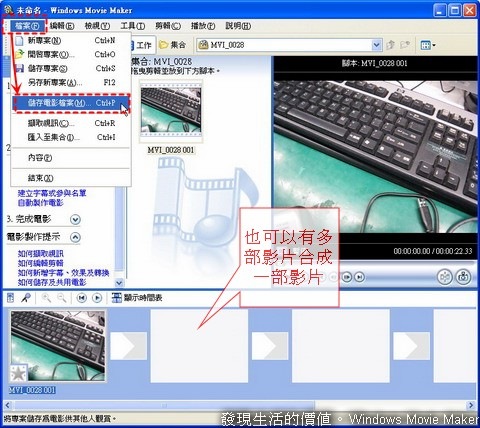Image resolution: width=480 pixels, height=428 pixels.
Task: Choose 另存新專案 (Save Project As) entry
Action: [x=71, y=82]
